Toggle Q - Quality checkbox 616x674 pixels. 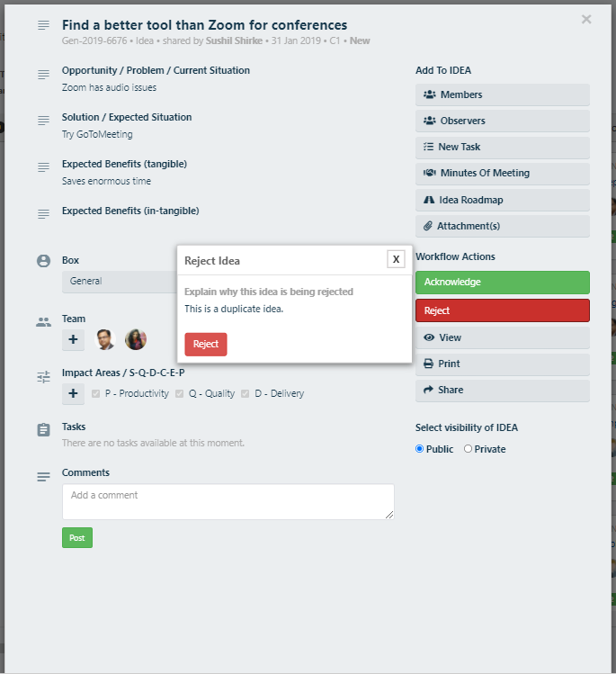tap(180, 393)
